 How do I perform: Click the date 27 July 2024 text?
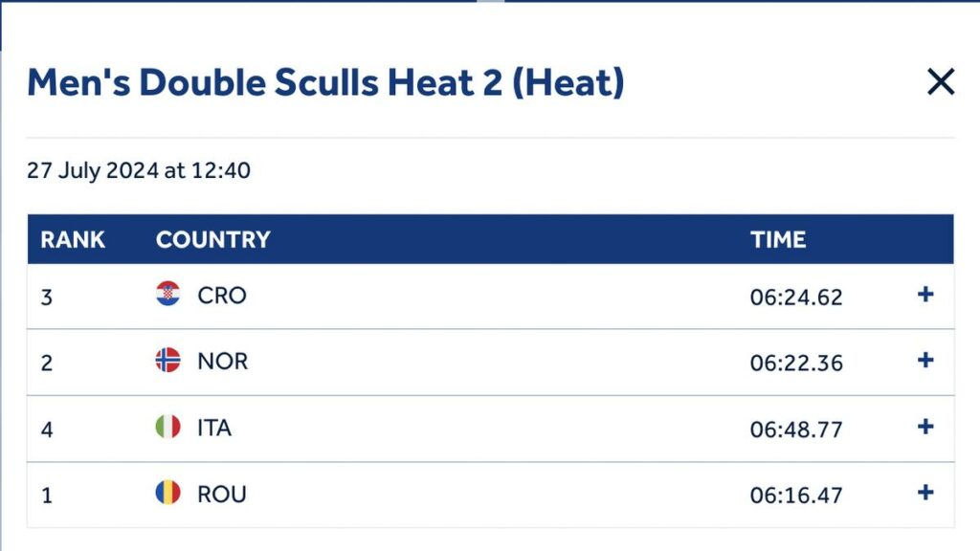point(93,170)
